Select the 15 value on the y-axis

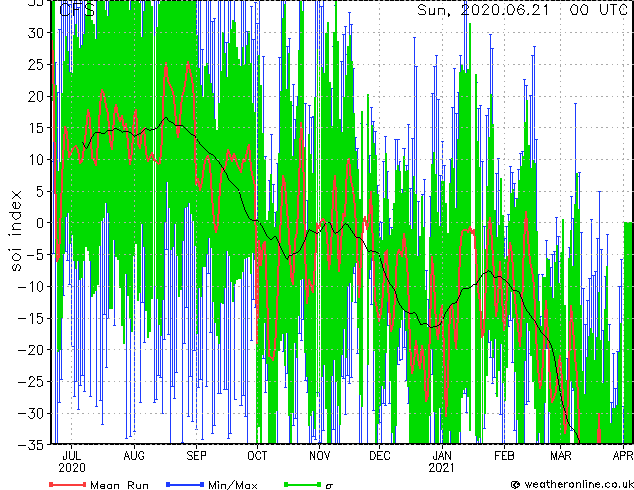tap(34, 128)
